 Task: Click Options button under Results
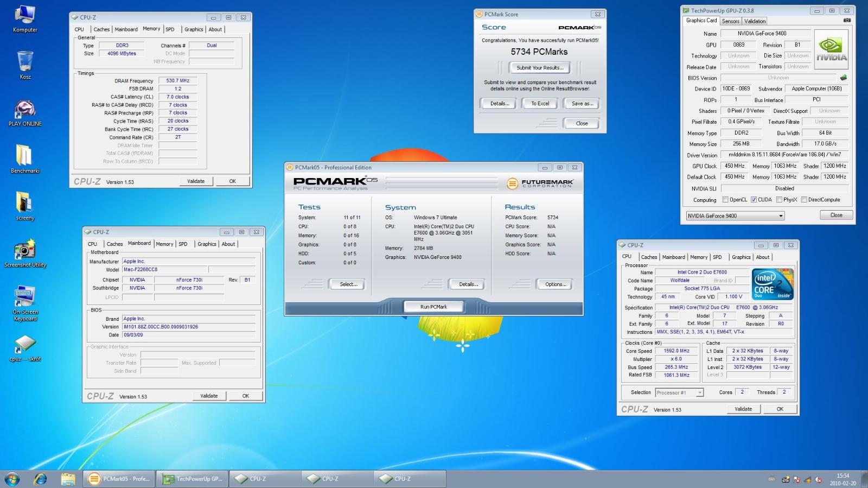[x=555, y=284]
